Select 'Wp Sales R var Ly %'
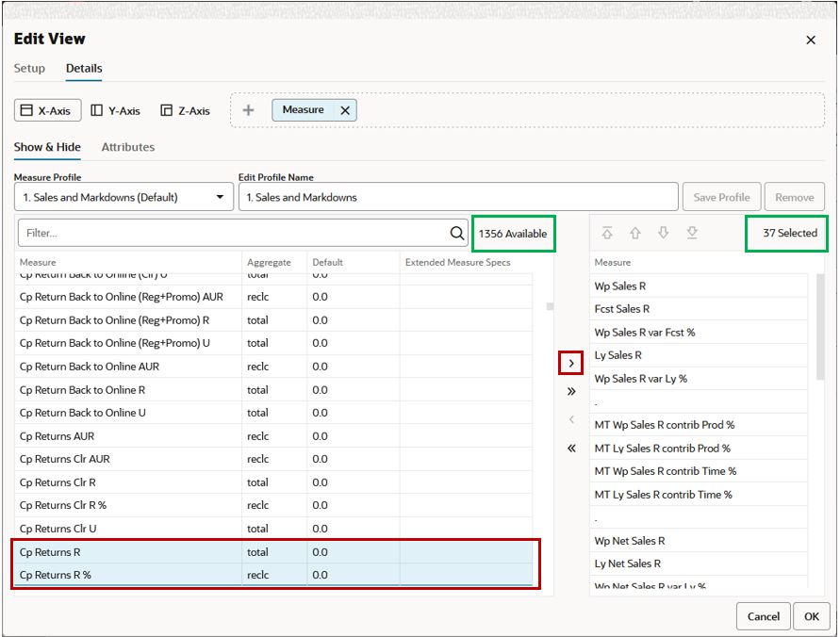Screen dimensions: 840x637 (x=699, y=379)
